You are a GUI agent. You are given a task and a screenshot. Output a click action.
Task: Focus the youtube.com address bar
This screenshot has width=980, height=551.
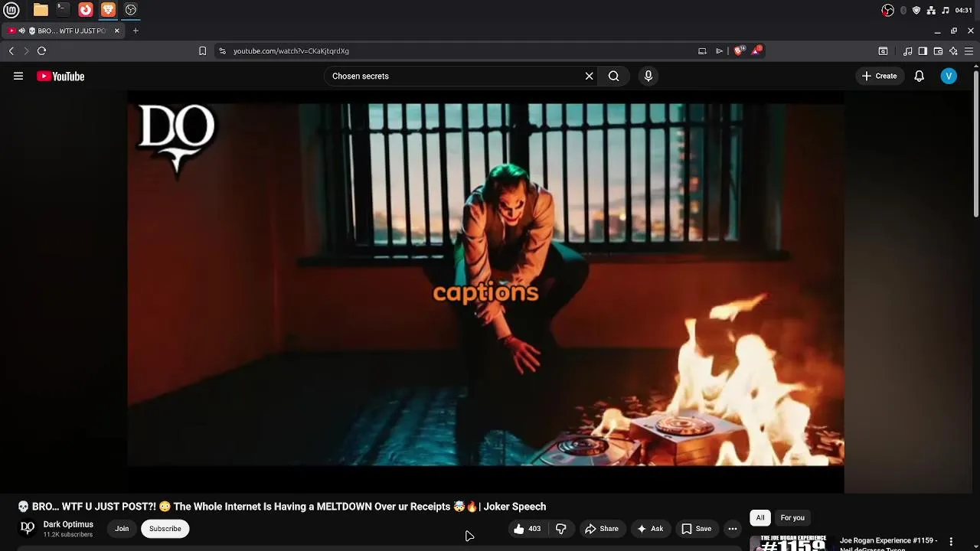pyautogui.click(x=459, y=51)
